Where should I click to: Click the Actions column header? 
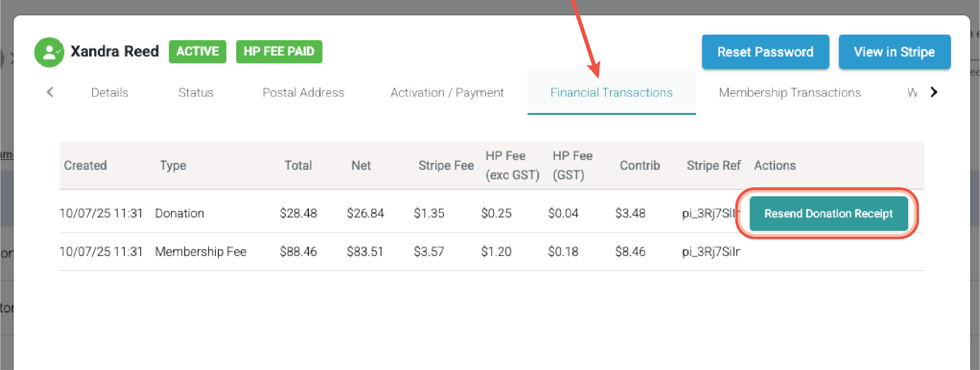(x=775, y=166)
